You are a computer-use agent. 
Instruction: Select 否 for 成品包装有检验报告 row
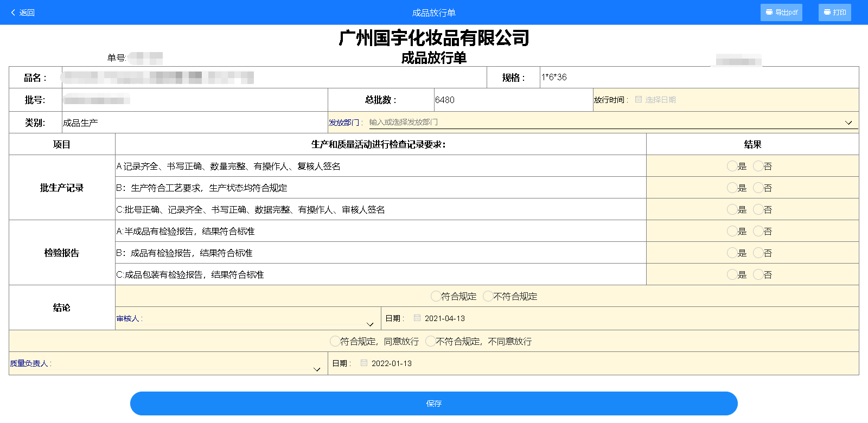click(758, 275)
